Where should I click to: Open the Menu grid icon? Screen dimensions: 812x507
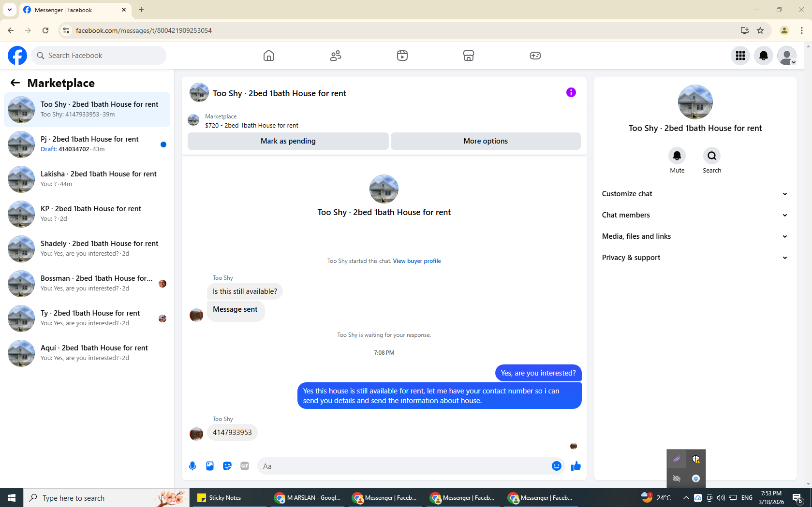(x=740, y=56)
